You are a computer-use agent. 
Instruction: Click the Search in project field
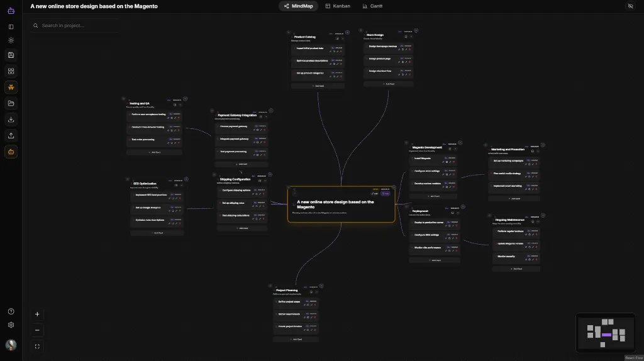pos(75,25)
